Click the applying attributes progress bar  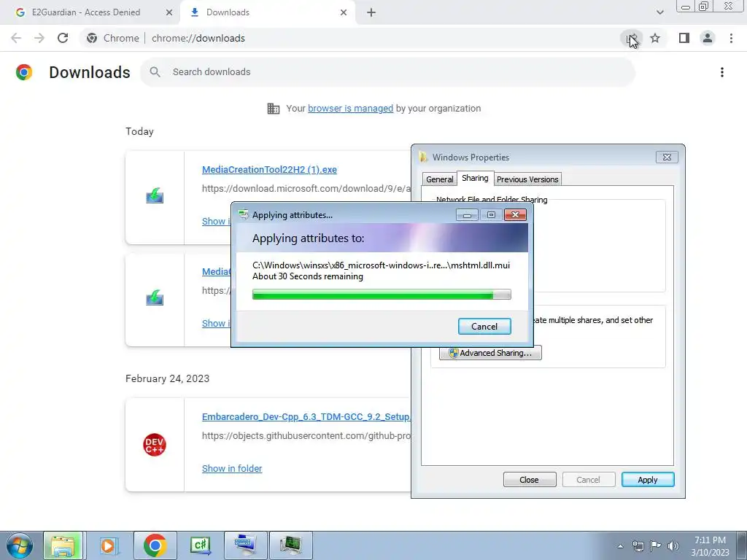coord(382,295)
